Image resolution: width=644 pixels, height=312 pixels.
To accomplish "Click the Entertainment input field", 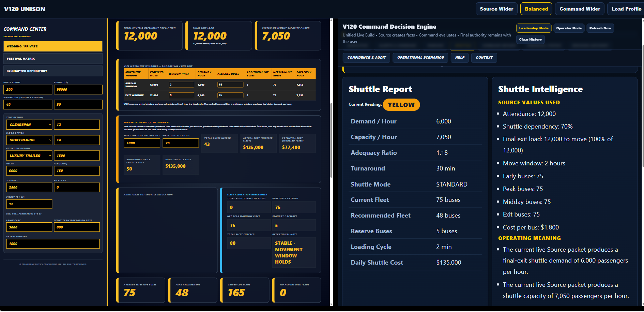I will pyautogui.click(x=53, y=244).
